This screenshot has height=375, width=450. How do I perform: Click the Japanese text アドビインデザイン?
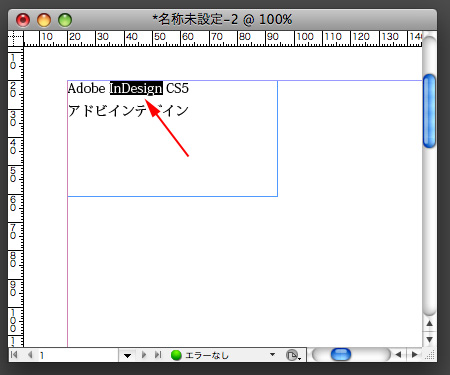tap(128, 111)
